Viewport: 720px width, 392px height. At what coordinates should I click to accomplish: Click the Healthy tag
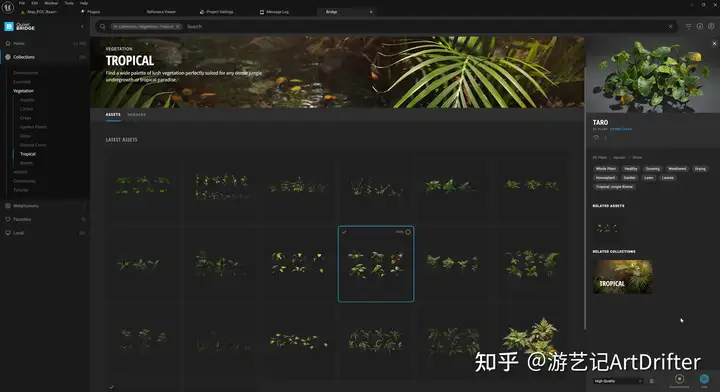[630, 169]
